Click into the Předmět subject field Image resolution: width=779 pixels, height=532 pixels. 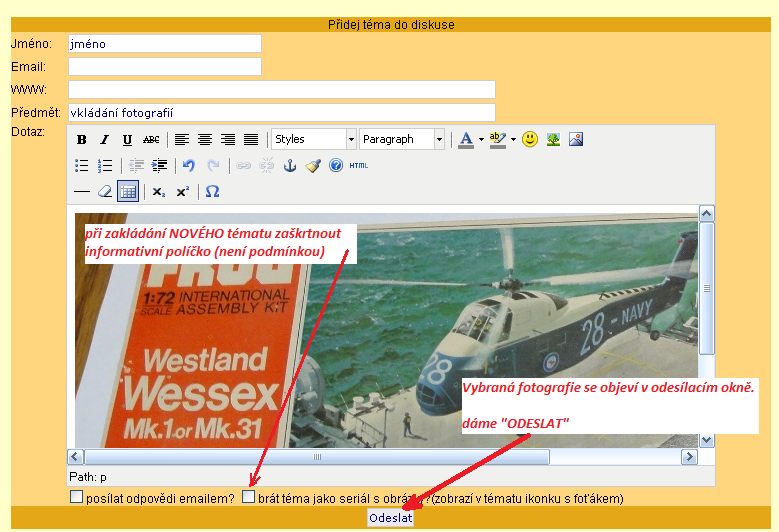pos(282,113)
